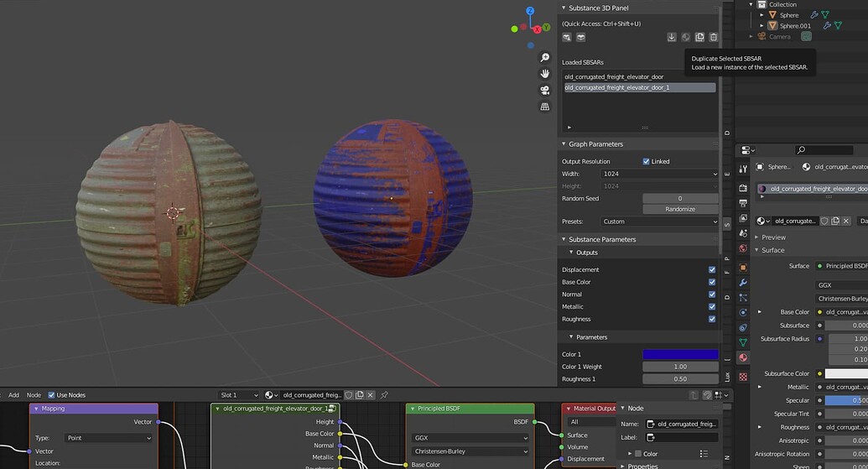Click the Random Seed field
The width and height of the screenshot is (868, 469).
coord(680,198)
